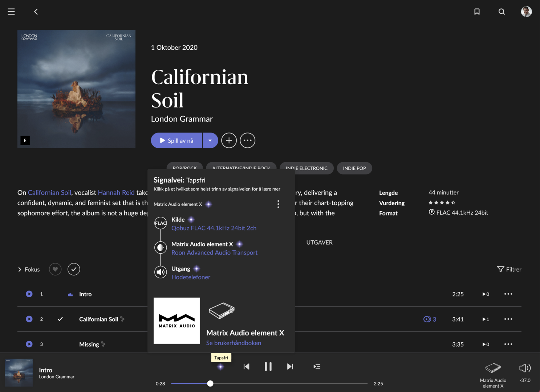Click the Missing track title
540x392 pixels.
pyautogui.click(x=89, y=344)
